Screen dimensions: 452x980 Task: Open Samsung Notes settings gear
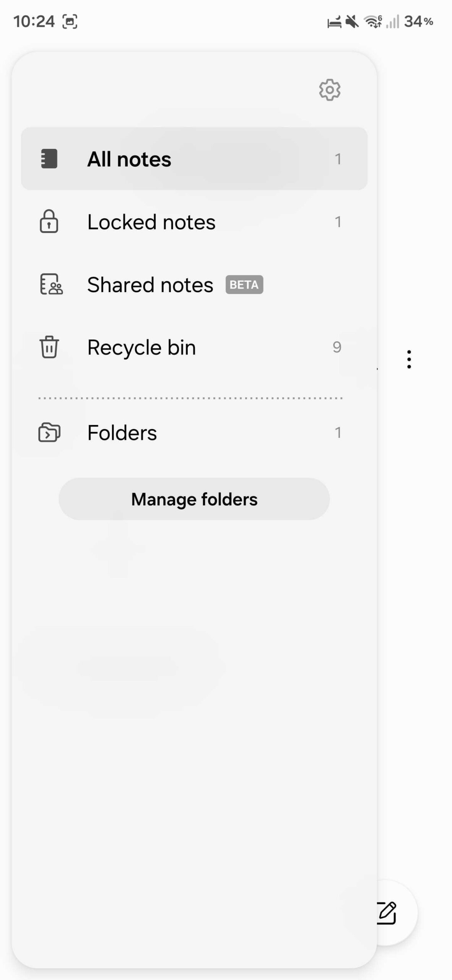click(330, 90)
